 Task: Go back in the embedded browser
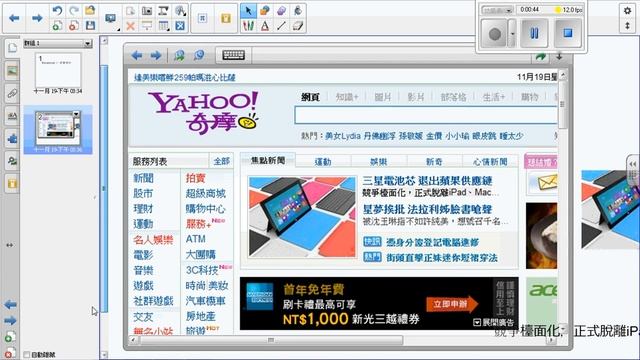(137, 55)
